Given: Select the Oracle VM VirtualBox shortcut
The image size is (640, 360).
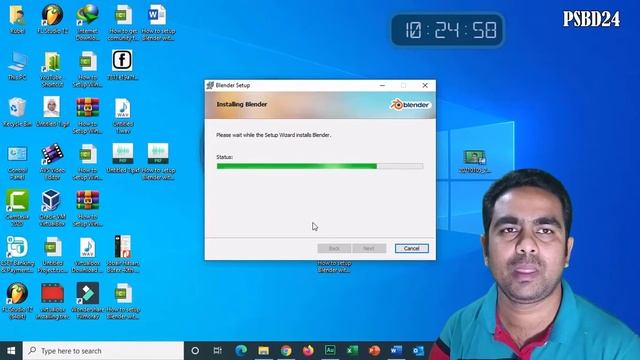Looking at the screenshot, I should click(x=52, y=208).
